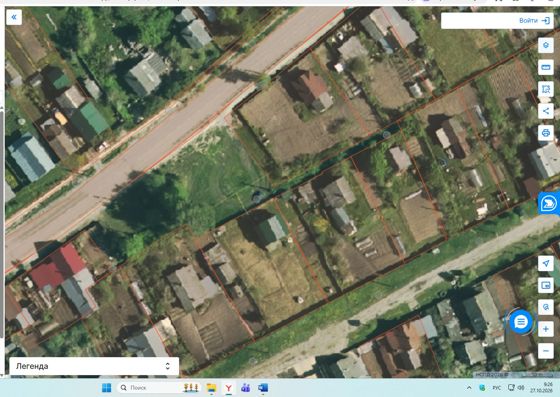Viewport: 560px width, 397px height.
Task: Zoom out with the minus button
Action: tap(546, 351)
